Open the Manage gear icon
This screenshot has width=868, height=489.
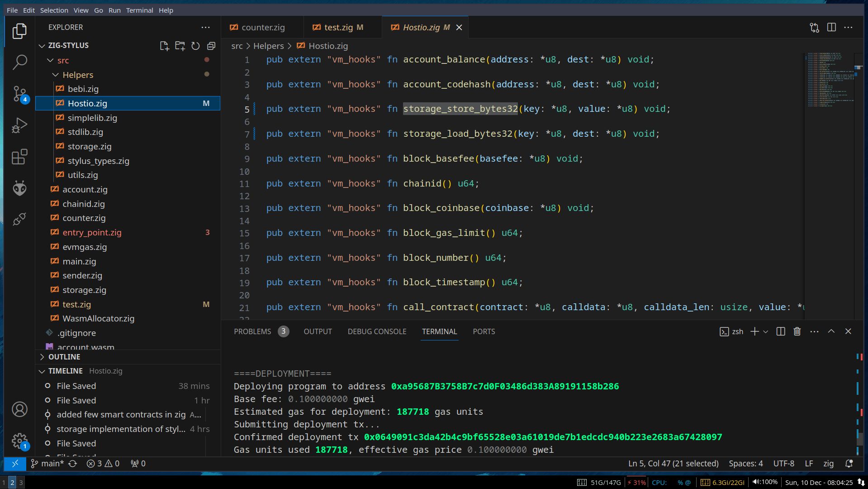19,441
